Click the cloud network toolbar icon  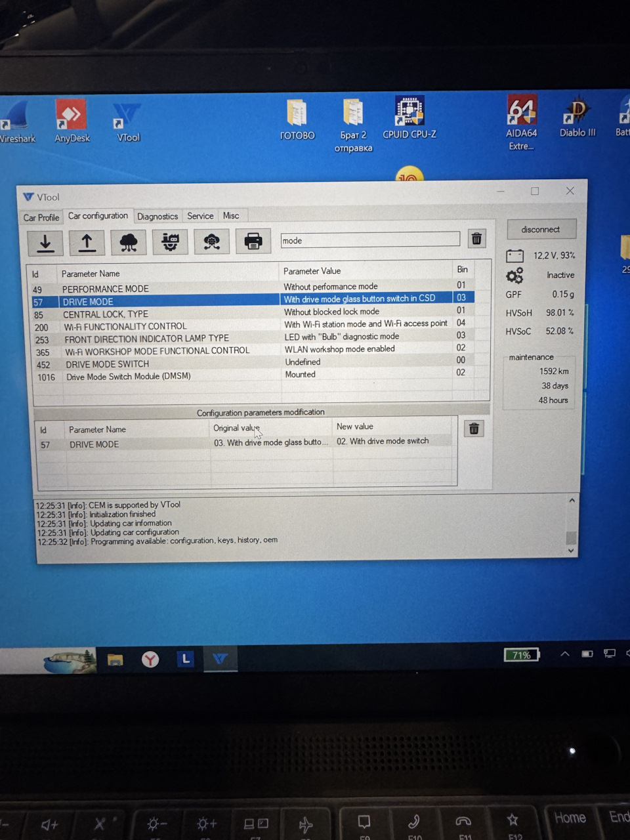point(129,242)
